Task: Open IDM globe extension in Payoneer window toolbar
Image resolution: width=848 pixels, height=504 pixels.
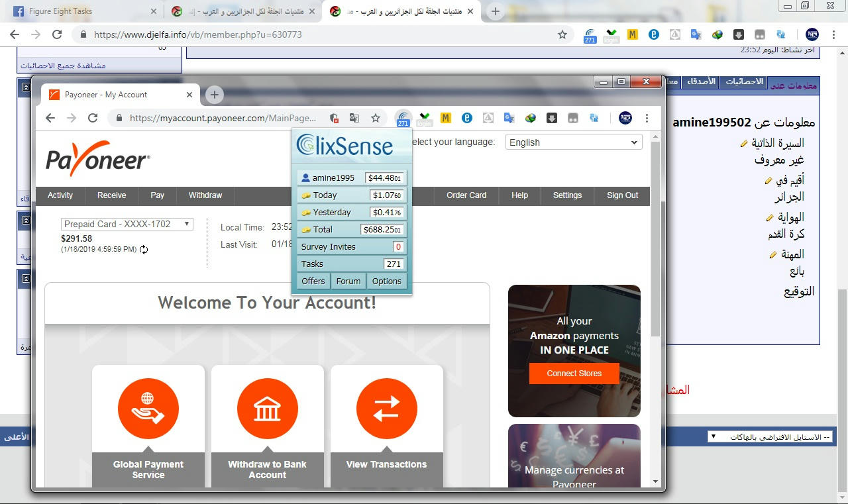Action: 531,118
